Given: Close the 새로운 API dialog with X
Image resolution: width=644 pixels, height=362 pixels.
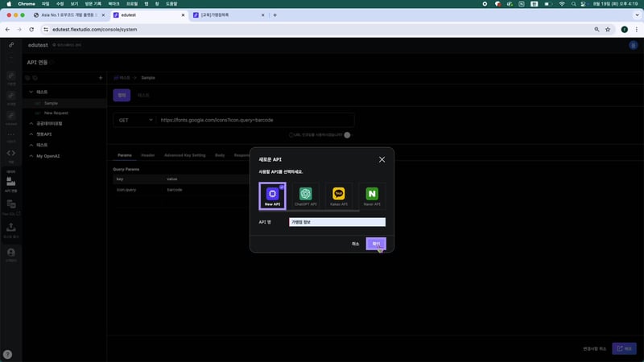Looking at the screenshot, I should click(x=382, y=159).
